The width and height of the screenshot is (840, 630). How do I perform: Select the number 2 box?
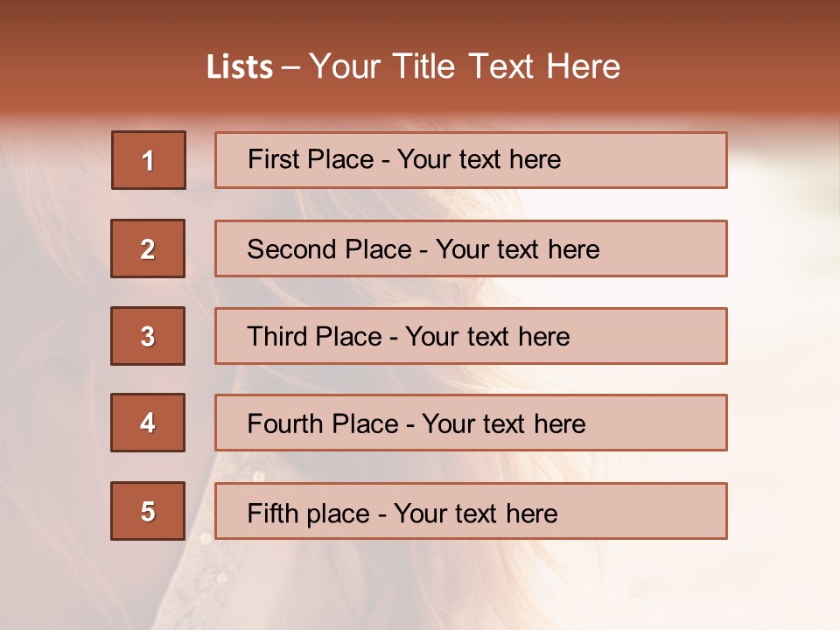[x=148, y=248]
